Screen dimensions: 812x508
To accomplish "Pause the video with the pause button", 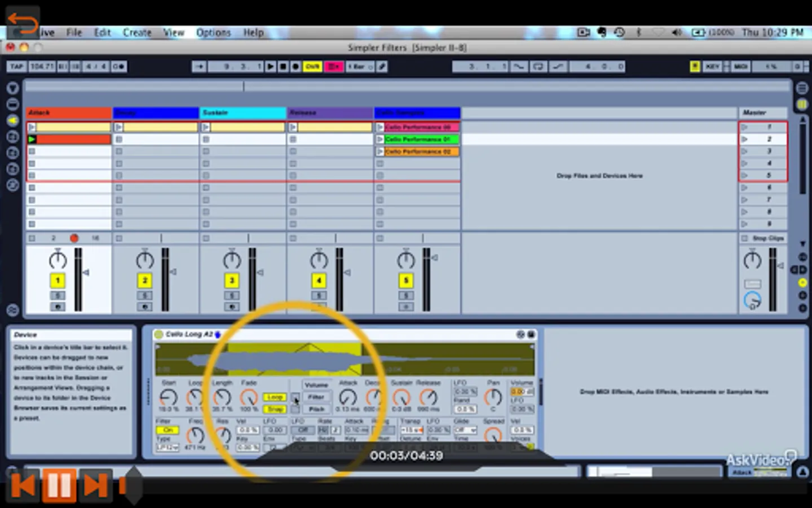I will pyautogui.click(x=59, y=485).
